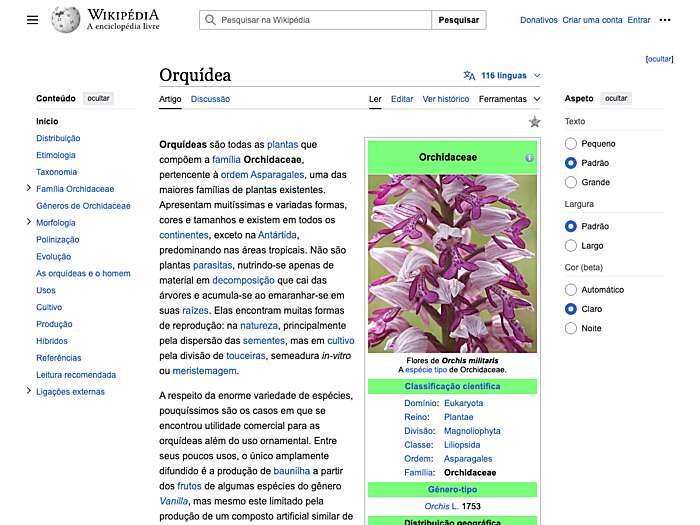The height and width of the screenshot is (525, 700).
Task: Open the Ver histórico tab
Action: (446, 99)
